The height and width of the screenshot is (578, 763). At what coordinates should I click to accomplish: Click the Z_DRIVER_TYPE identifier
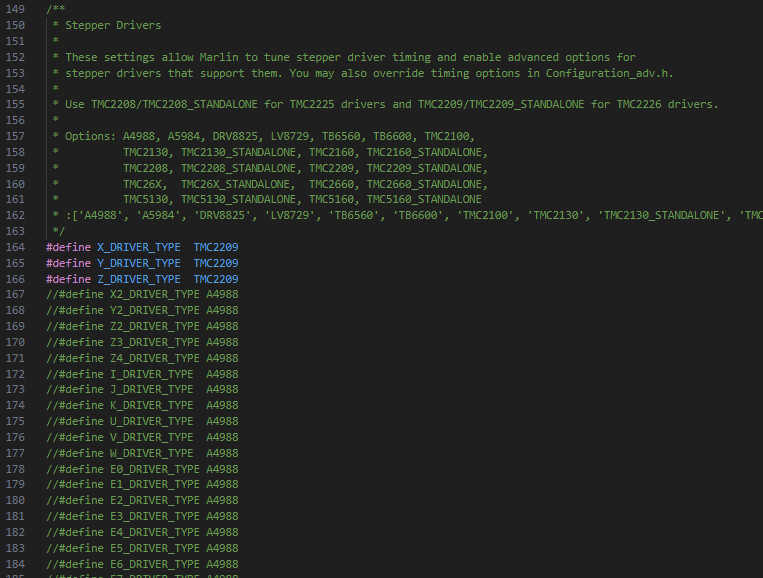139,278
